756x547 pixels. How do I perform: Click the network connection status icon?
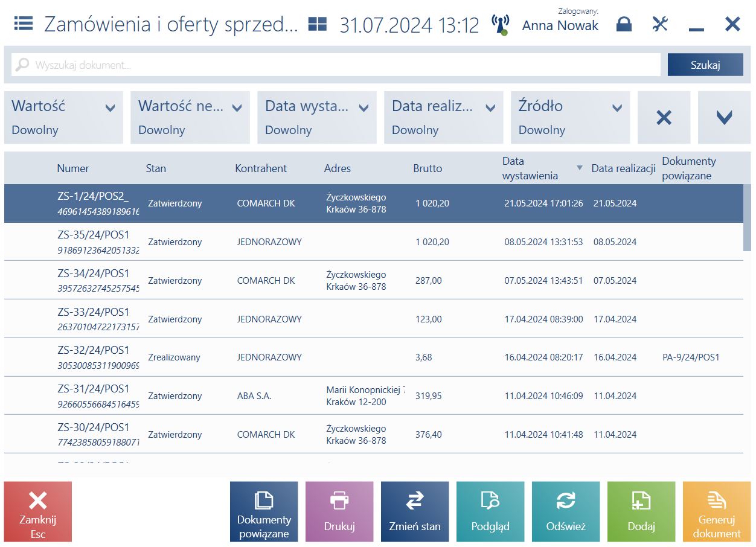click(500, 25)
